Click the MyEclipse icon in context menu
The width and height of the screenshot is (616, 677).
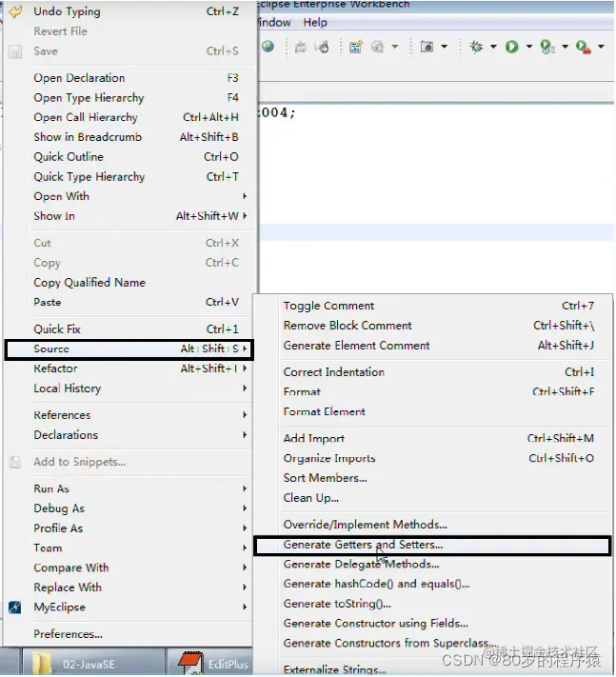click(15, 607)
